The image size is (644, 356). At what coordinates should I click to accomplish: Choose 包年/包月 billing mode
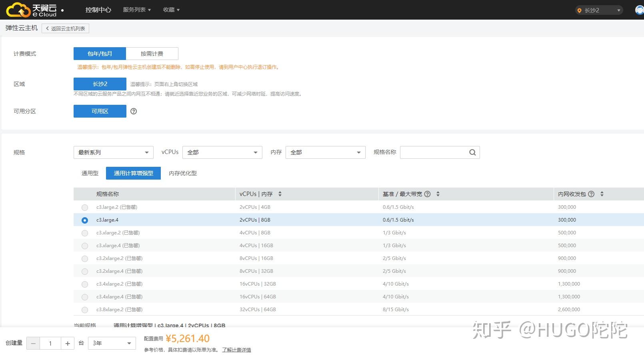coord(100,54)
